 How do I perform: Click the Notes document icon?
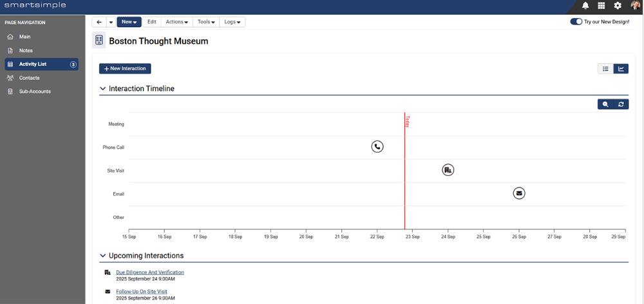pos(10,50)
